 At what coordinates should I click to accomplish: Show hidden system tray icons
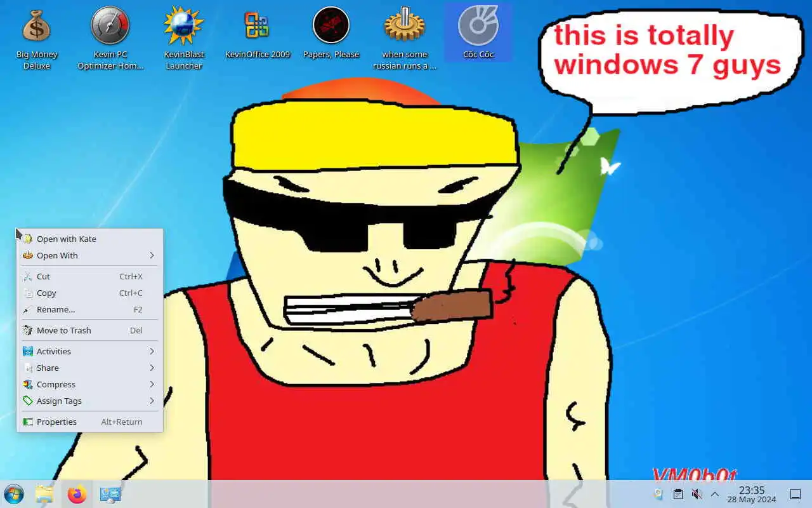(715, 494)
